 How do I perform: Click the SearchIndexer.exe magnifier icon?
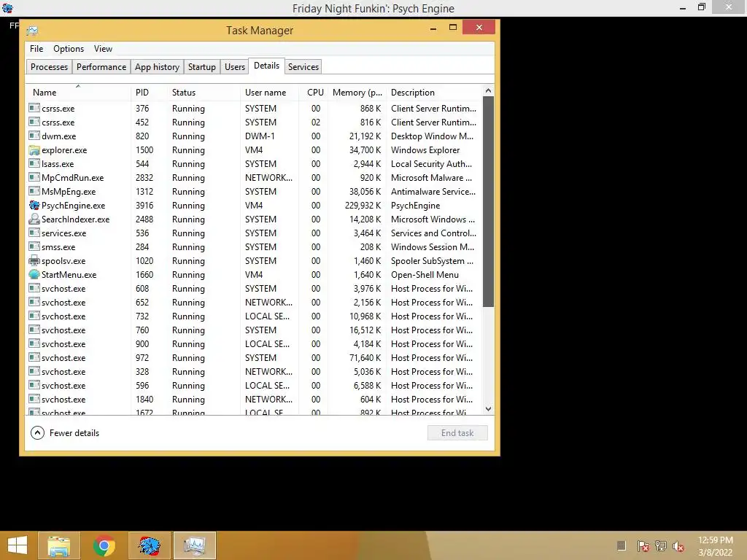34,219
